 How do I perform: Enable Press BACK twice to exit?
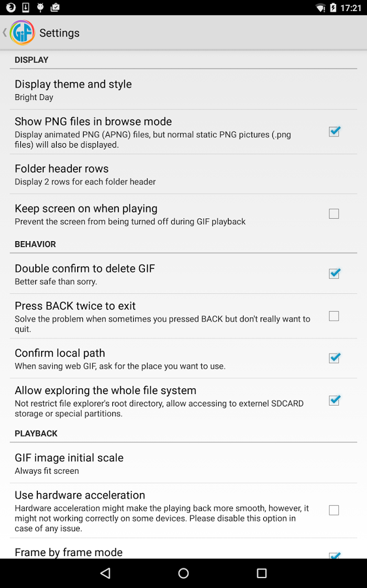(x=334, y=316)
